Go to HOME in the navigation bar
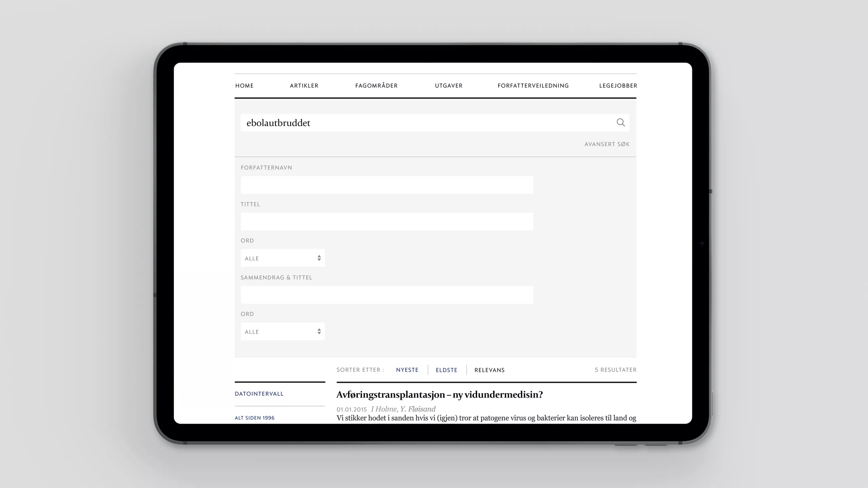This screenshot has height=488, width=868. pos(244,85)
